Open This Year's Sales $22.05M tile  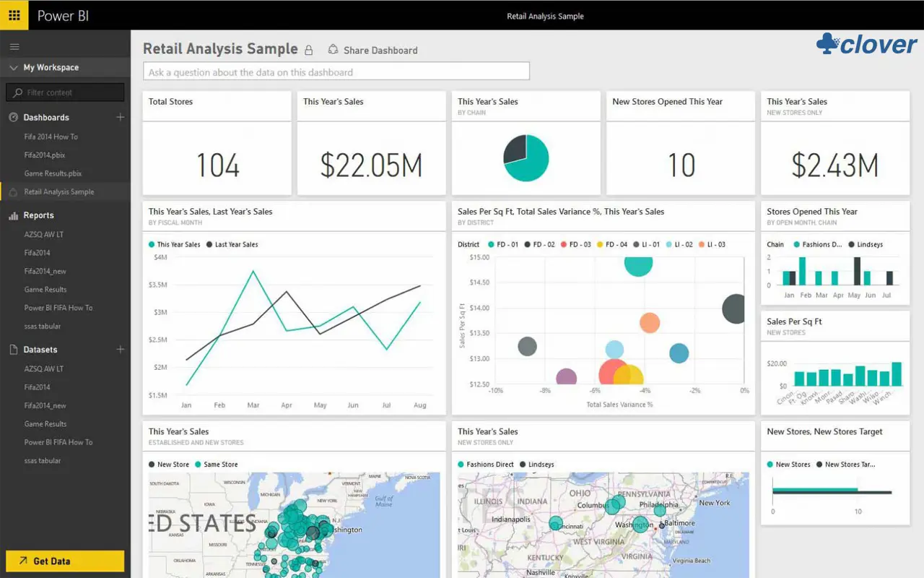pyautogui.click(x=372, y=143)
